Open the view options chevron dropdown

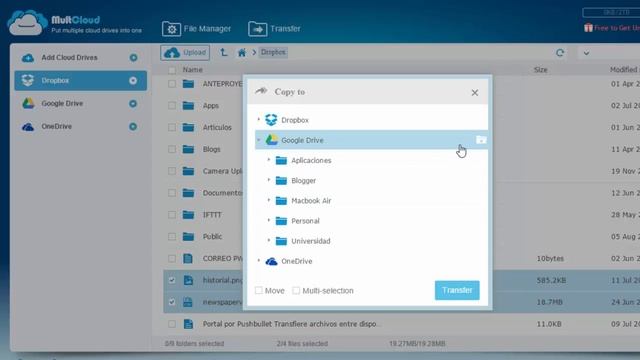point(586,53)
